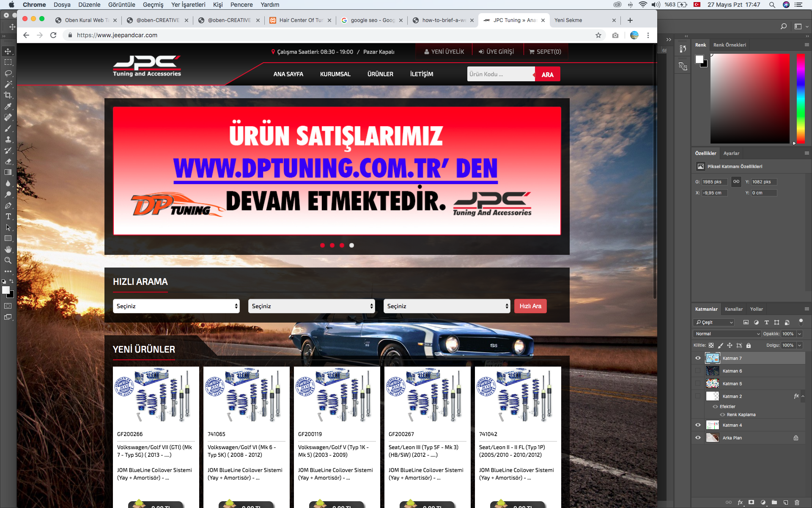Open third Seçiniz dropdown in Hızlı Arama
Image resolution: width=812 pixels, height=508 pixels.
[447, 306]
